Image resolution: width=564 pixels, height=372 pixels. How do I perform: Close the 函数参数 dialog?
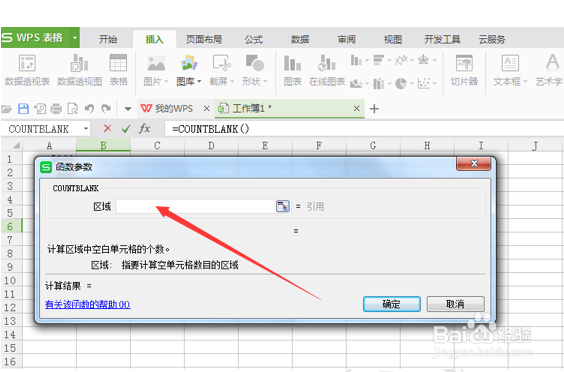473,164
